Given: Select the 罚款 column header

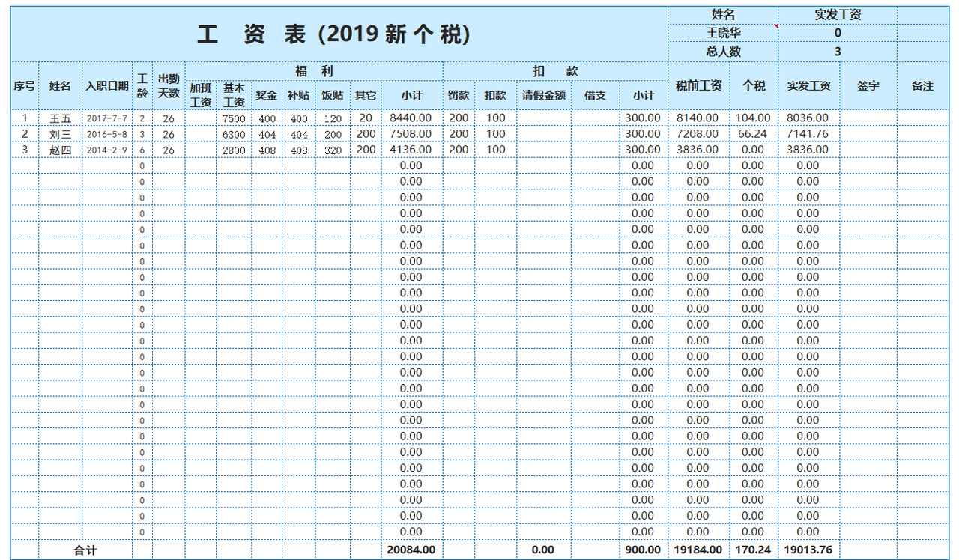Looking at the screenshot, I should click(x=459, y=95).
